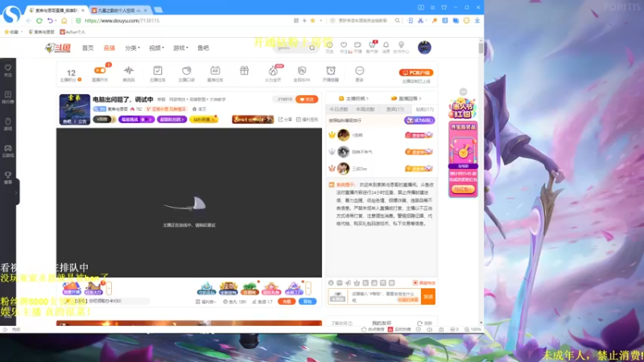Screen dimensions: 644x362
Task: Expand the 分类 dropdown in navigation
Action: tap(133, 48)
